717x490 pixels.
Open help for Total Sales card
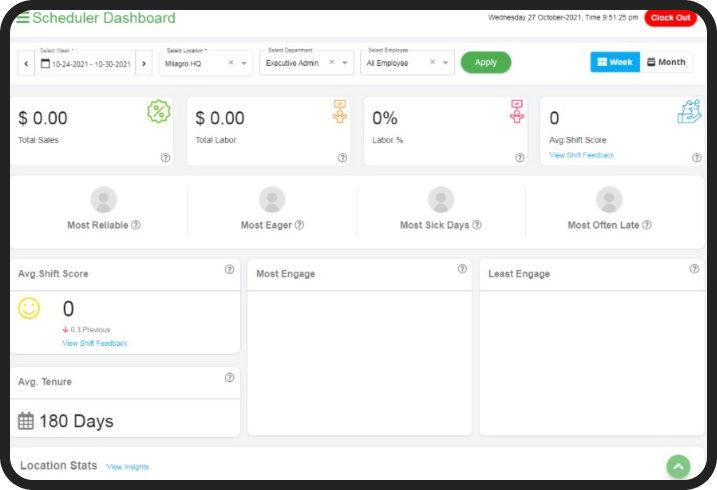tap(166, 158)
